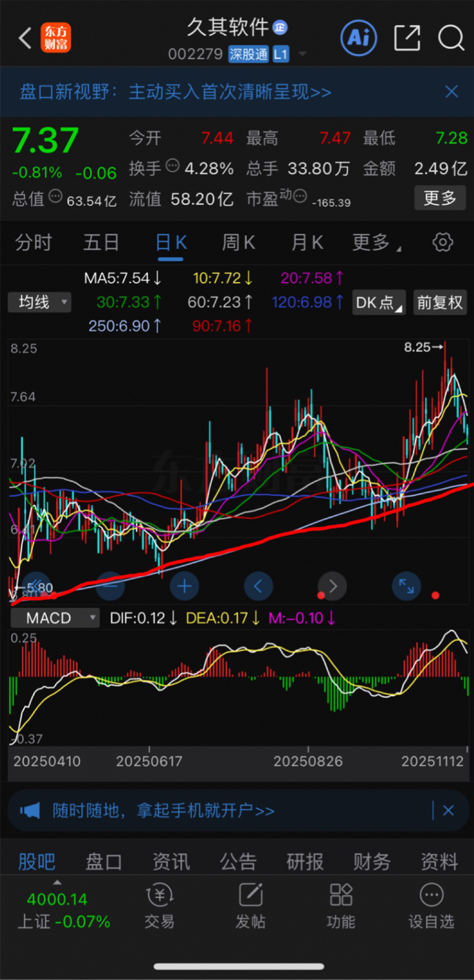The width and height of the screenshot is (474, 980).
Task: Tap the 前复权 adjustment button
Action: [439, 302]
